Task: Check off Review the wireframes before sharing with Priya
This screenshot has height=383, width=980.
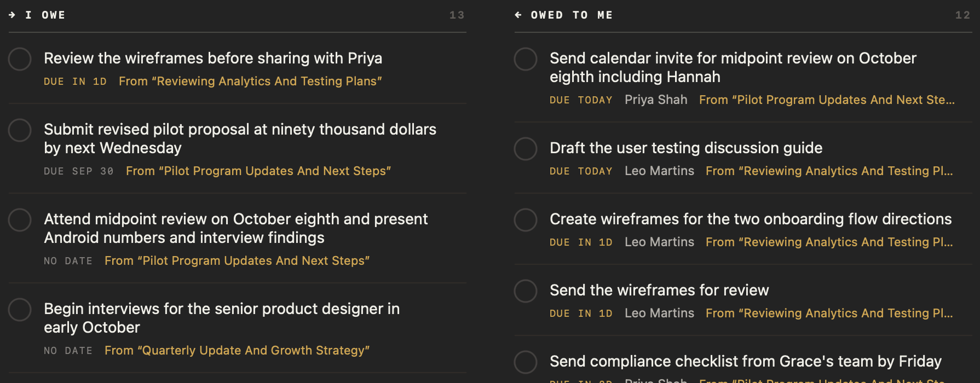Action: point(20,59)
